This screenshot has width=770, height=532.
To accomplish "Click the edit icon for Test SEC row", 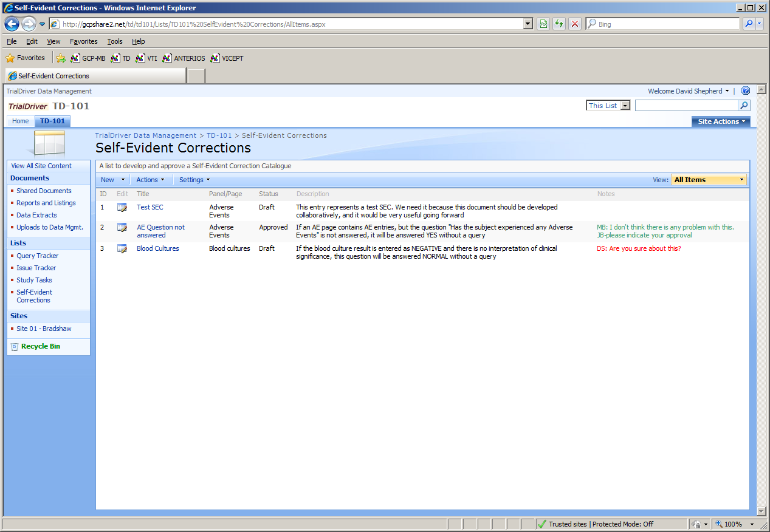I will [122, 208].
